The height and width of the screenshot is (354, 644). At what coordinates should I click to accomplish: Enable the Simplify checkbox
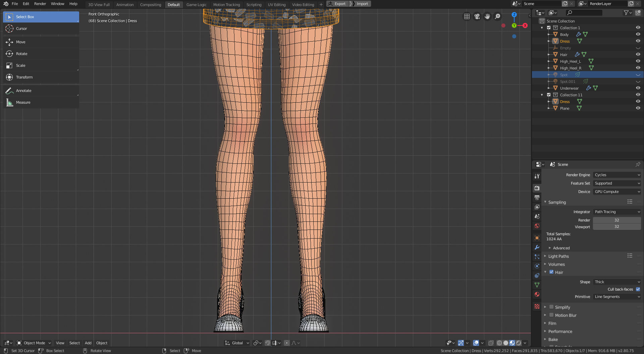point(551,307)
